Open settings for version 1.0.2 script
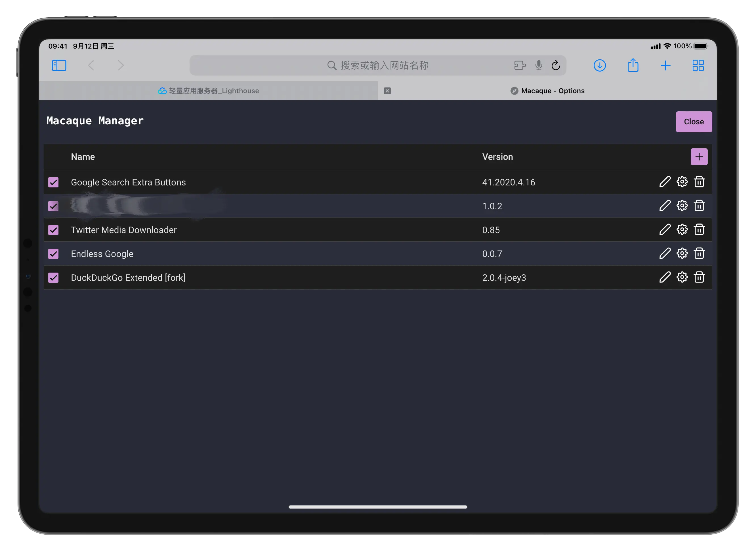 682,206
